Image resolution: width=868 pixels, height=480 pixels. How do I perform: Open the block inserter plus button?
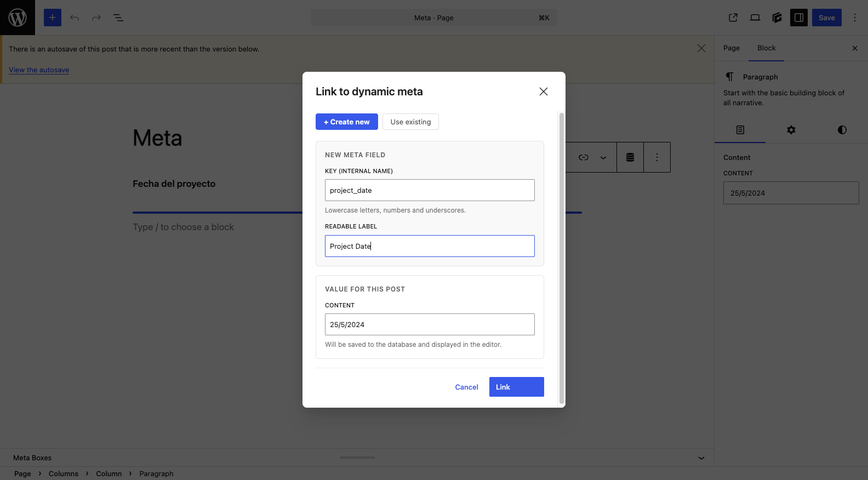tap(53, 18)
